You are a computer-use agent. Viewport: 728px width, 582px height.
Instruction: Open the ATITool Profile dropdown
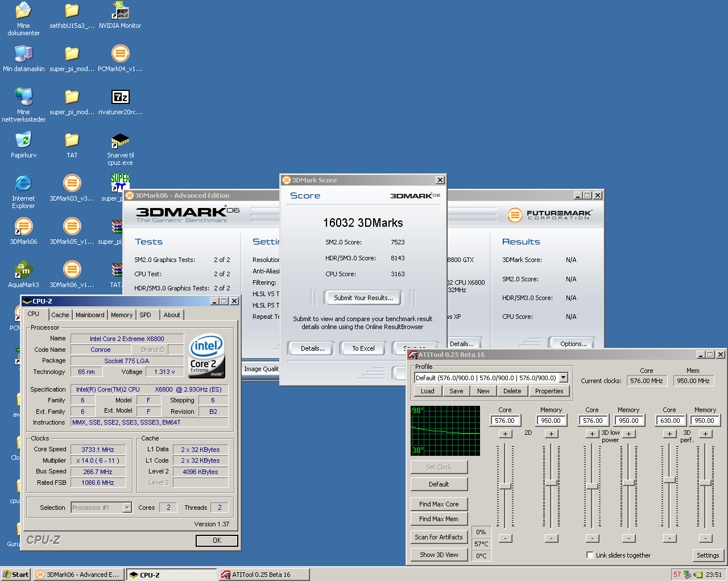pos(563,378)
